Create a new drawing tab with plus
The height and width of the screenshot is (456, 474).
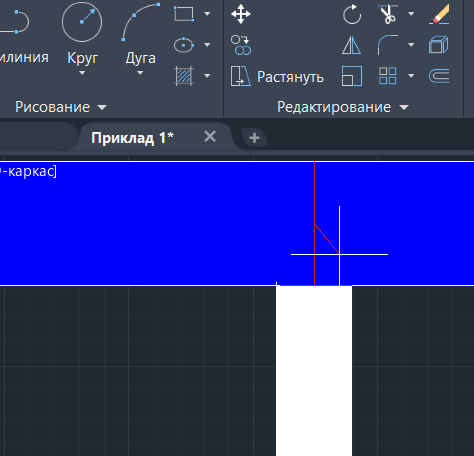[254, 138]
